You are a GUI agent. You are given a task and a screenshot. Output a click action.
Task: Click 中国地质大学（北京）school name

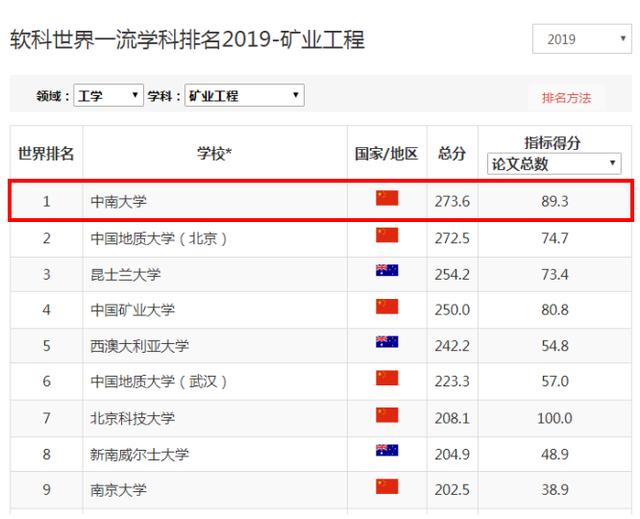(x=159, y=238)
